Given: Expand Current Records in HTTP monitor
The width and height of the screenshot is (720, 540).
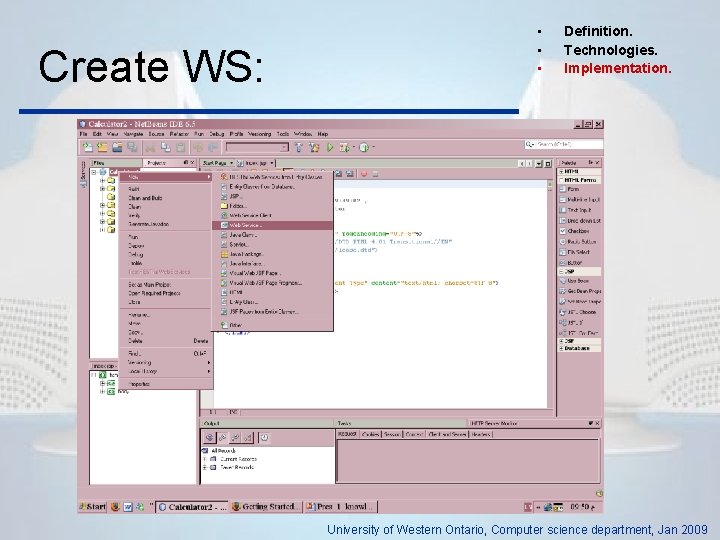Looking at the screenshot, I should point(205,459).
